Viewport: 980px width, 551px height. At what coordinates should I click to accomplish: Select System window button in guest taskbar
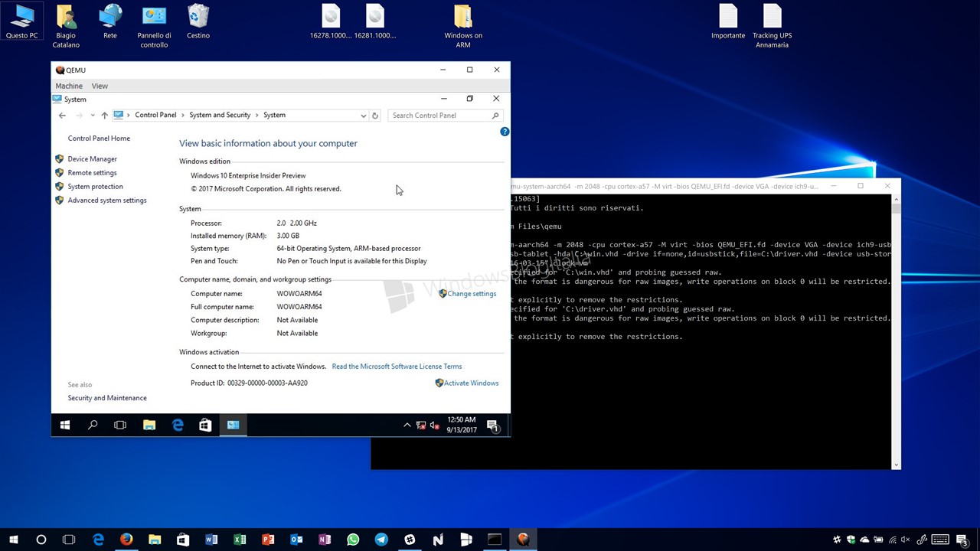click(234, 425)
